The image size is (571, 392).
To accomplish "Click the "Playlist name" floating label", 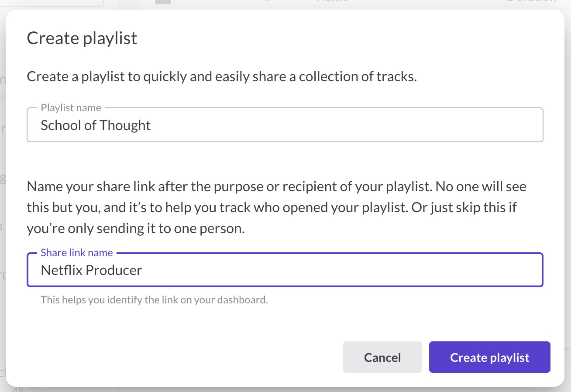I will coord(71,108).
